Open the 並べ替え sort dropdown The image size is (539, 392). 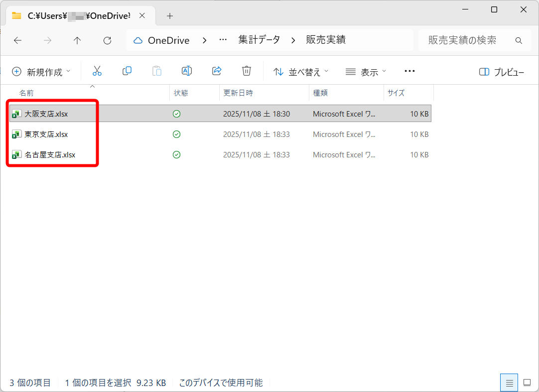coord(300,71)
